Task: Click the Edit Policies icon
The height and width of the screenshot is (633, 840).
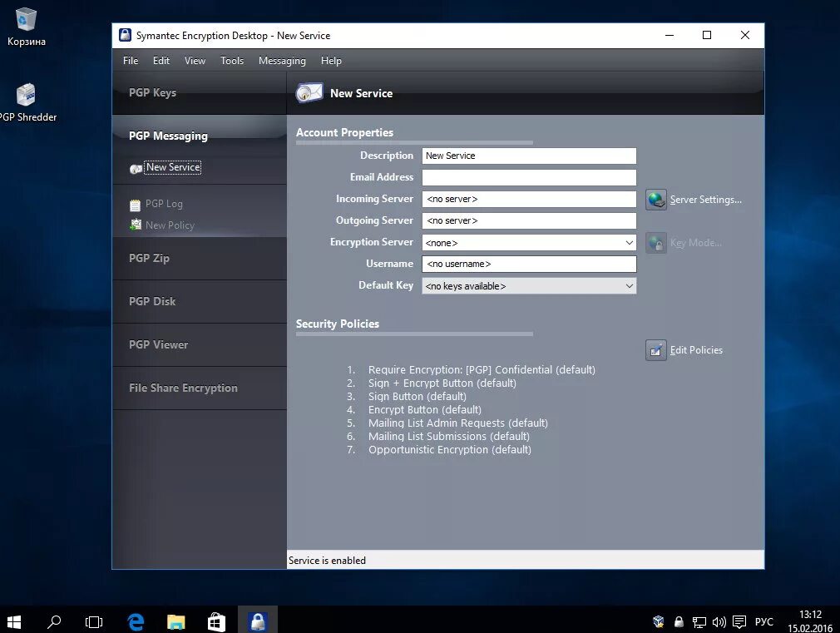Action: (655, 350)
